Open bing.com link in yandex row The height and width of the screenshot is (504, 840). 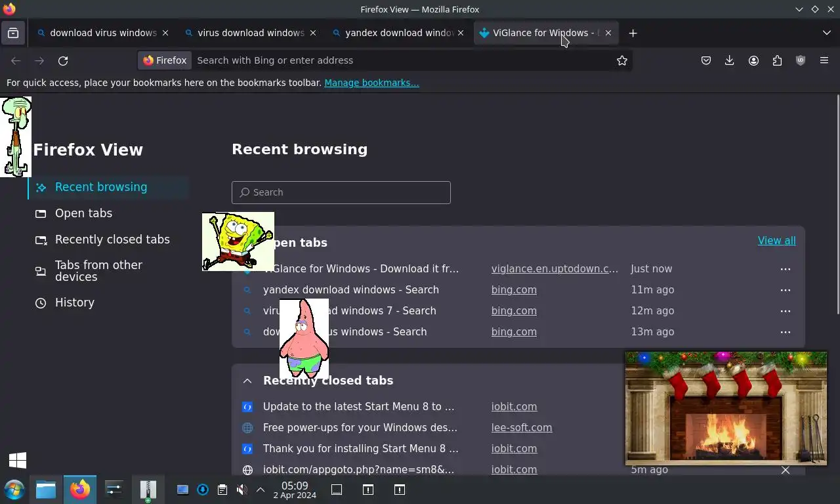514,290
